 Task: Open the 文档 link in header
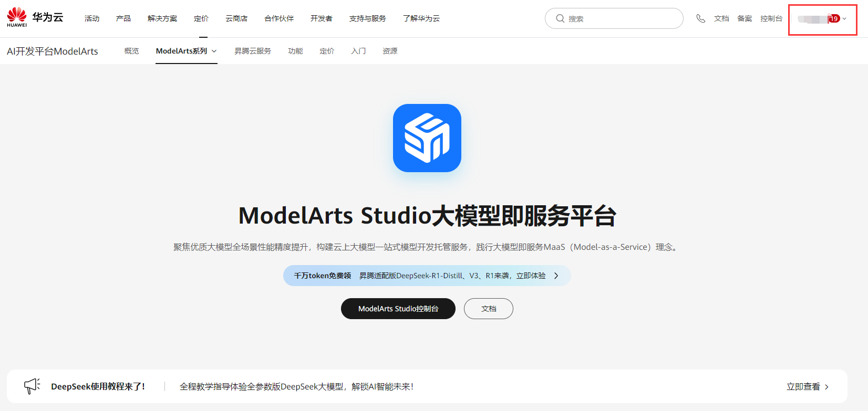[x=721, y=18]
